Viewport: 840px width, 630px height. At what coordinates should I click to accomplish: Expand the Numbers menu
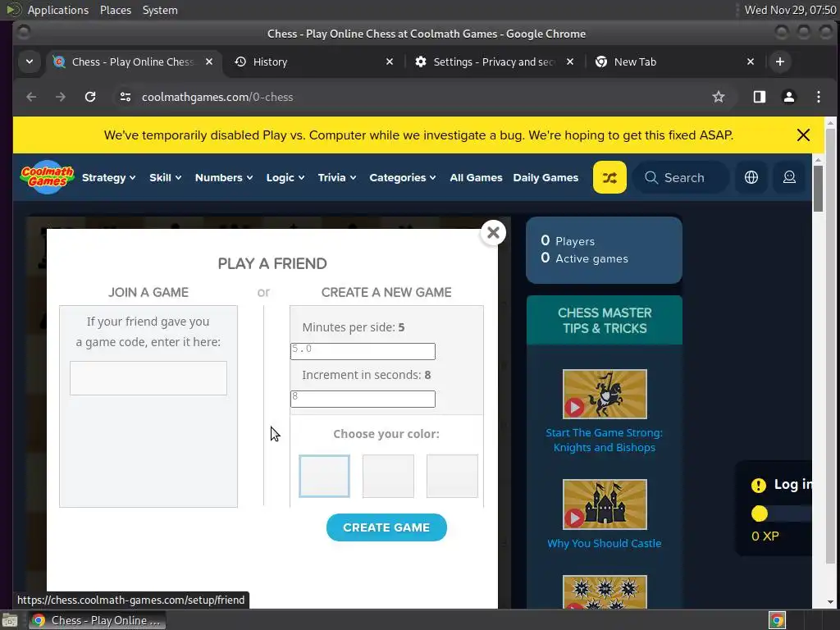[223, 177]
